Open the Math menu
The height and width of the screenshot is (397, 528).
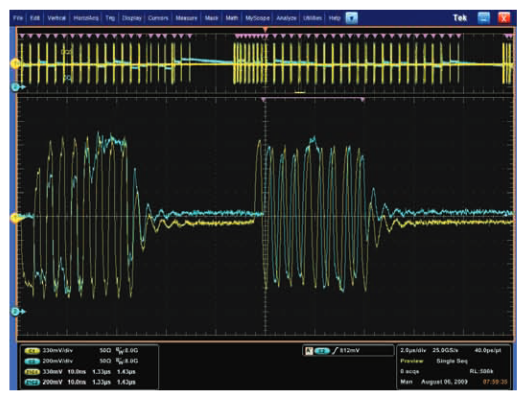click(x=232, y=18)
